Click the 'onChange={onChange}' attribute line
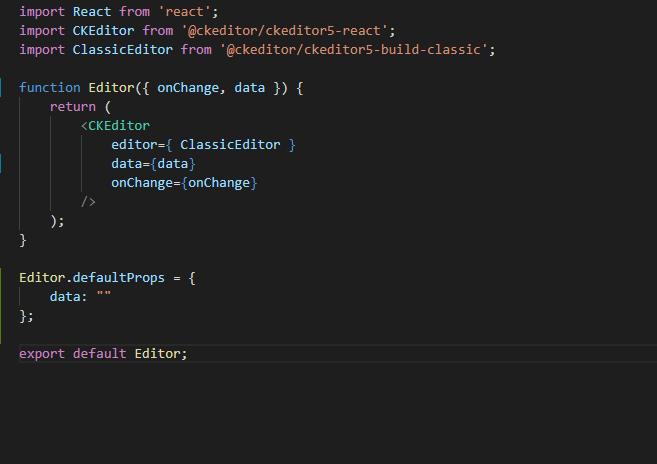The image size is (657, 464). coord(184,183)
